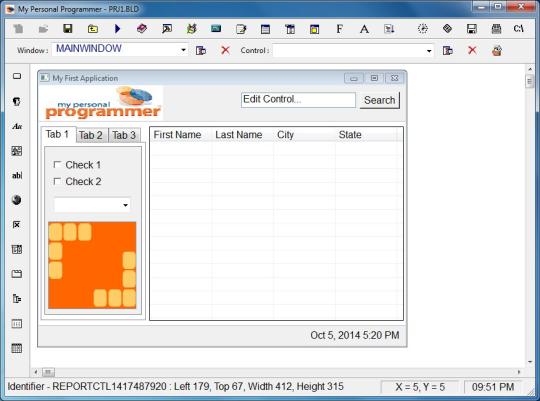Click the my personal programmer logo image

(x=102, y=103)
